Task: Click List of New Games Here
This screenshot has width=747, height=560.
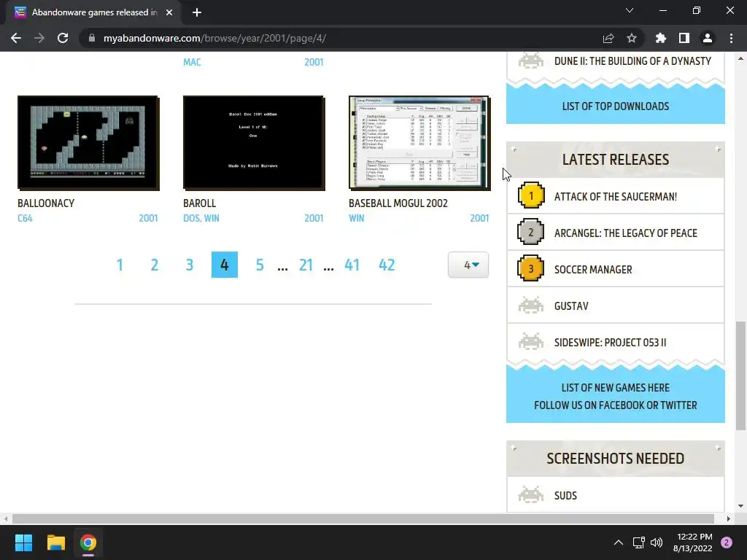Action: tap(616, 388)
